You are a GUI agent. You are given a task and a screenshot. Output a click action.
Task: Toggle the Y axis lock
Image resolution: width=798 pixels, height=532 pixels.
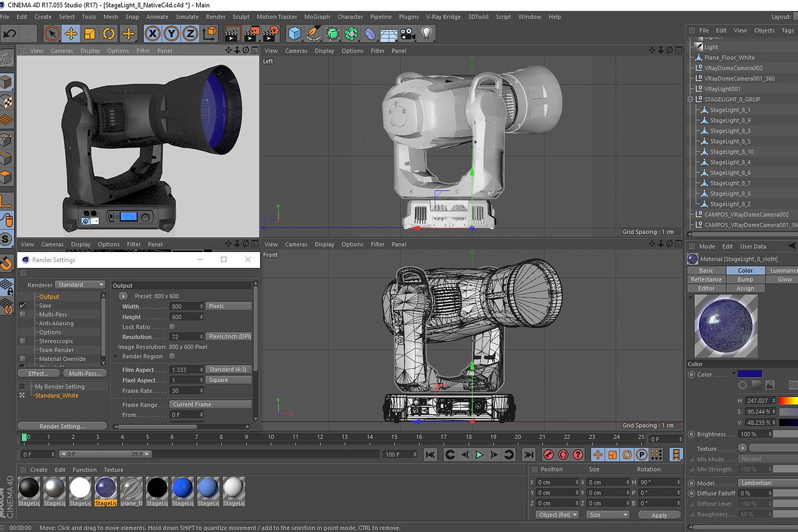point(172,33)
